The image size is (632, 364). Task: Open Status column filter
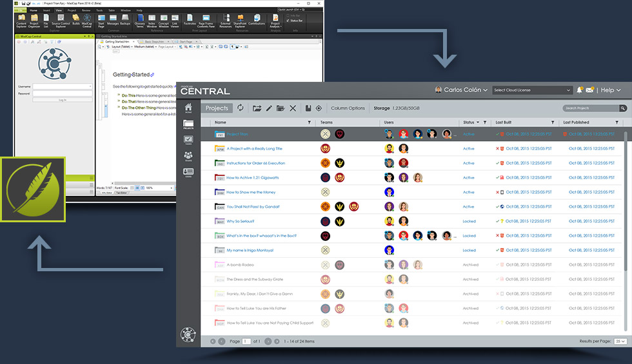coord(485,122)
